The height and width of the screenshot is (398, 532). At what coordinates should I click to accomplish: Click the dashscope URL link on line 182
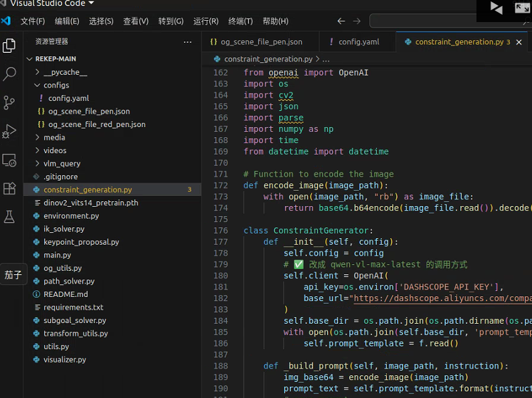(442, 298)
